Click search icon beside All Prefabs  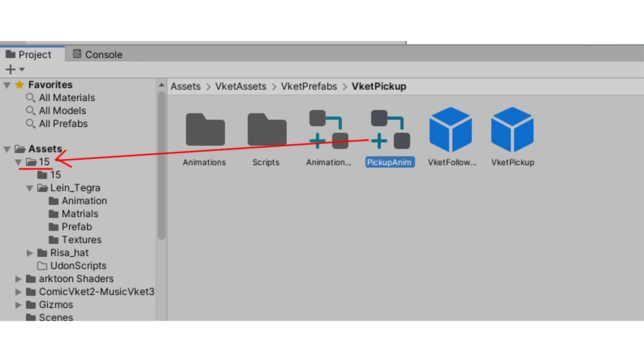pos(31,123)
